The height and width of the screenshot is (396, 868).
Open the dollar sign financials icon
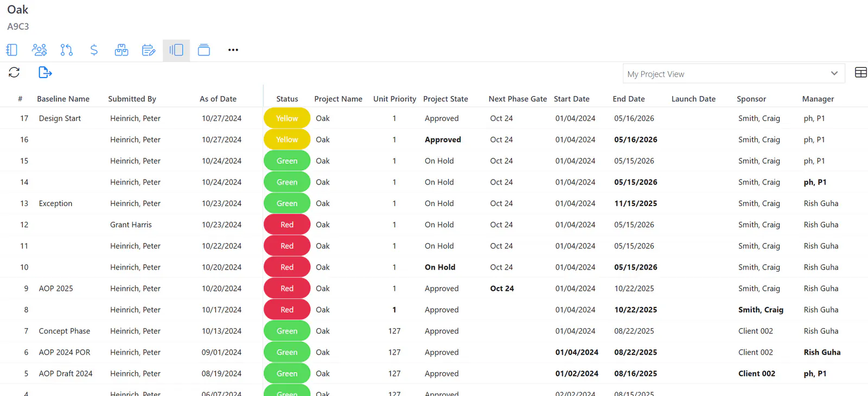pyautogui.click(x=94, y=50)
